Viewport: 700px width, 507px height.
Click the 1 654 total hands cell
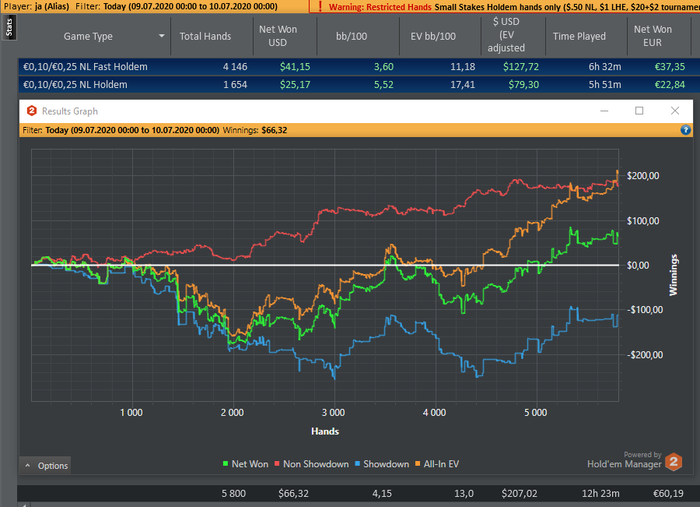235,84
